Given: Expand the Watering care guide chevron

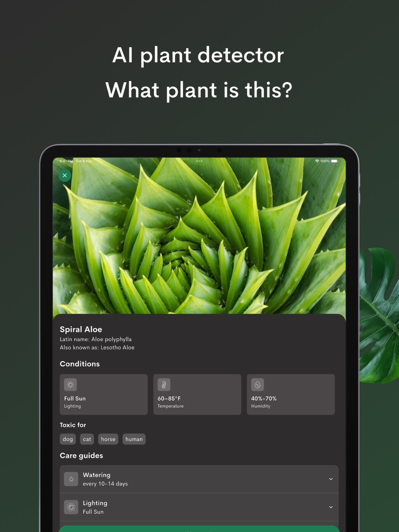Looking at the screenshot, I should coord(331,479).
